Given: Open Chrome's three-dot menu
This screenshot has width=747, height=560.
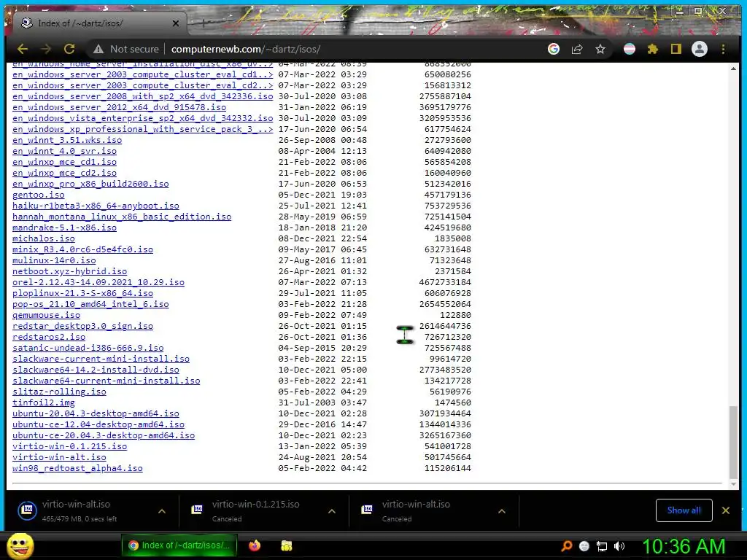Looking at the screenshot, I should 723,49.
